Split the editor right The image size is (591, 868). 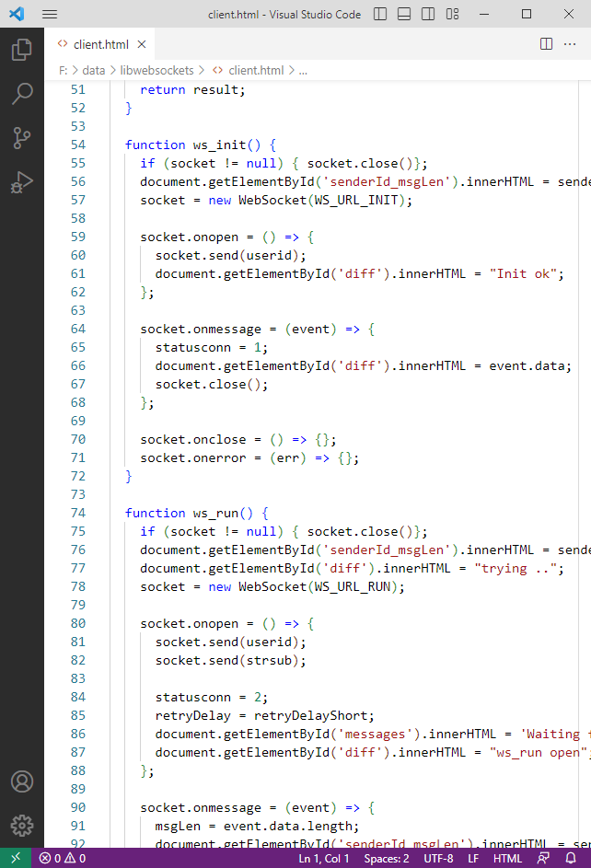546,44
